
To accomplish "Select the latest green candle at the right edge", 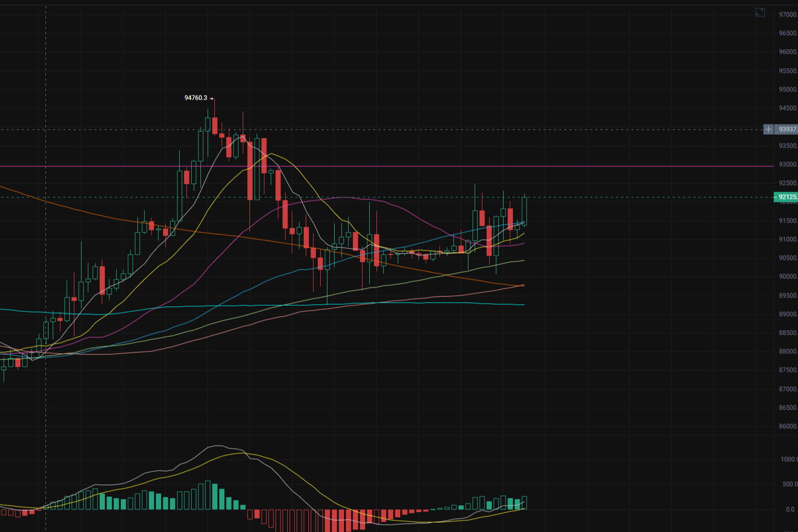I will (x=524, y=211).
